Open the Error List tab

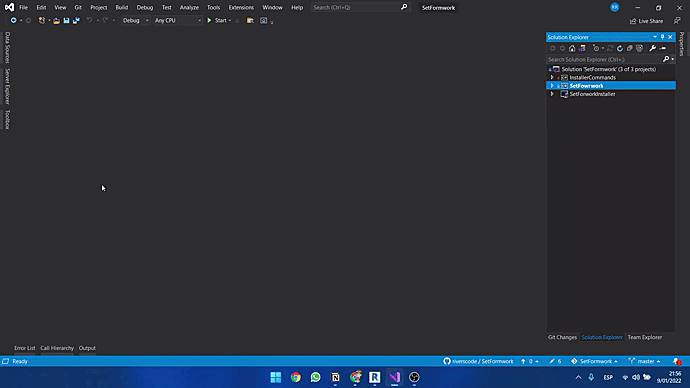point(25,348)
